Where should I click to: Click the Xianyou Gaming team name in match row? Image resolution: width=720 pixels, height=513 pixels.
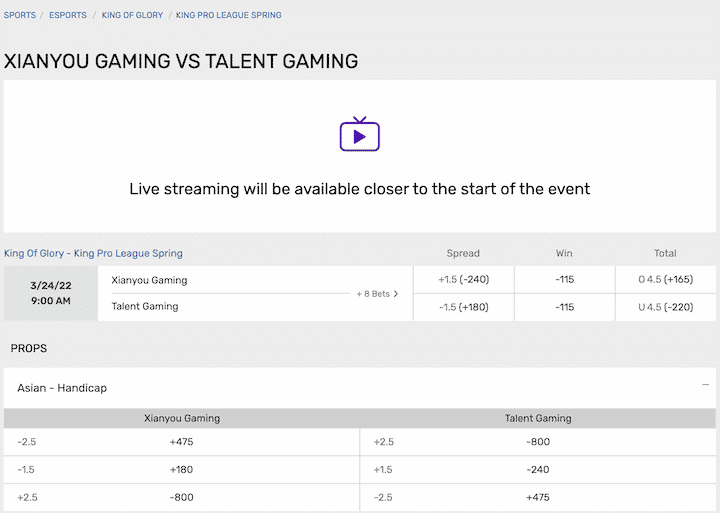click(x=149, y=280)
